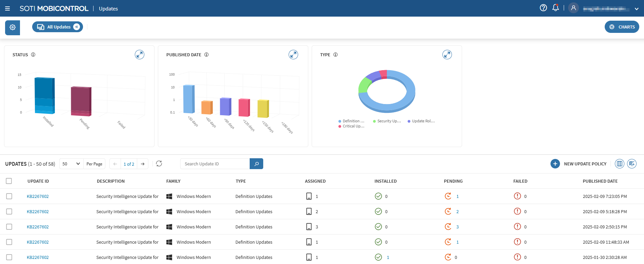Image resolution: width=644 pixels, height=264 pixels.
Task: Open the hamburger main menu
Action: point(7,8)
